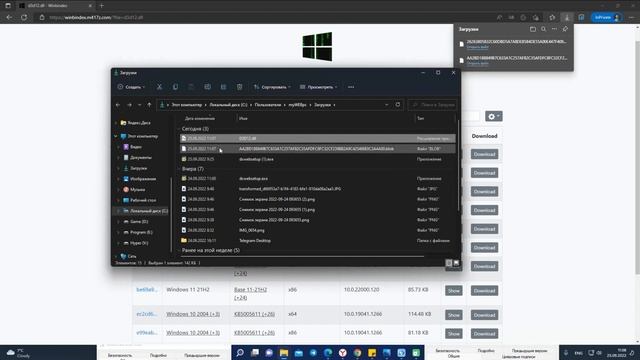Reload the page in Edge
The image size is (640, 360).
[x=24, y=18]
